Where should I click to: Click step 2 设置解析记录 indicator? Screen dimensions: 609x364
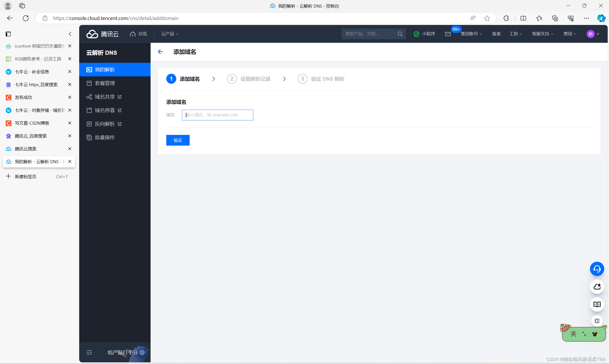[x=249, y=79]
